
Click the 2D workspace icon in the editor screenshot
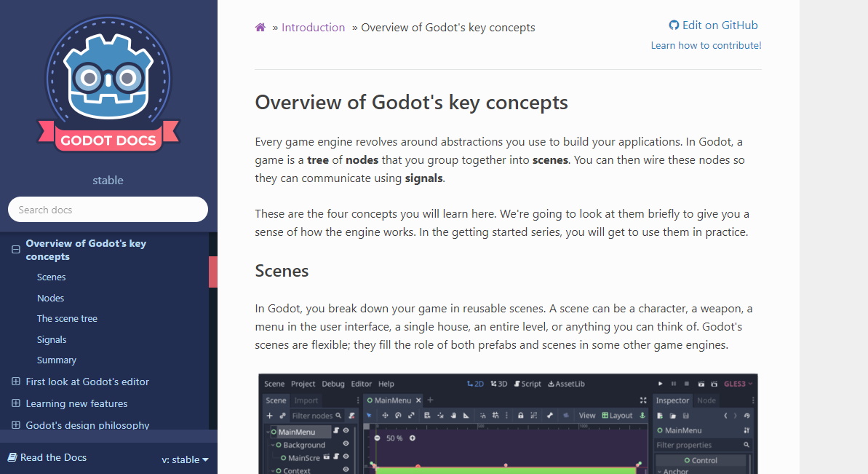click(474, 384)
